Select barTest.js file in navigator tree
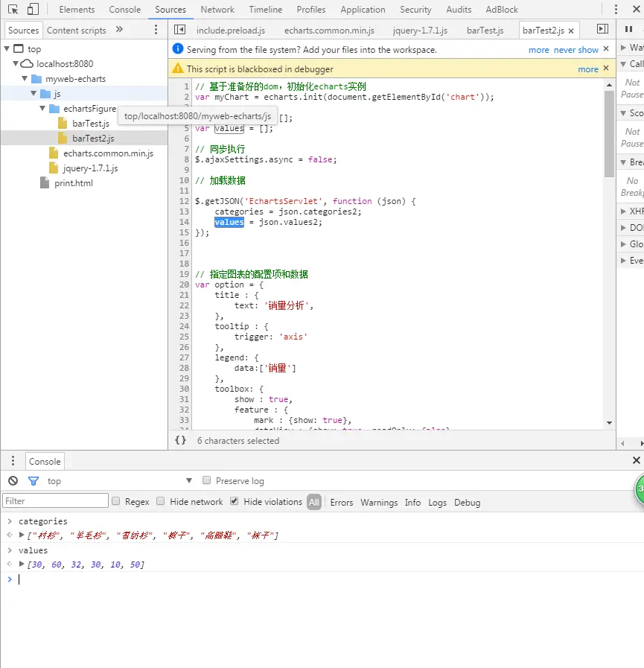This screenshot has width=644, height=668. click(x=91, y=124)
